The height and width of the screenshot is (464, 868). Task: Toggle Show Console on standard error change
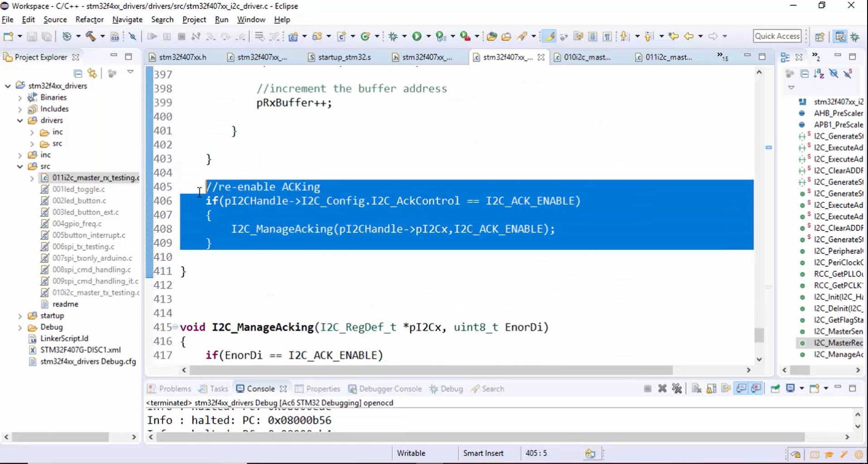point(756,389)
